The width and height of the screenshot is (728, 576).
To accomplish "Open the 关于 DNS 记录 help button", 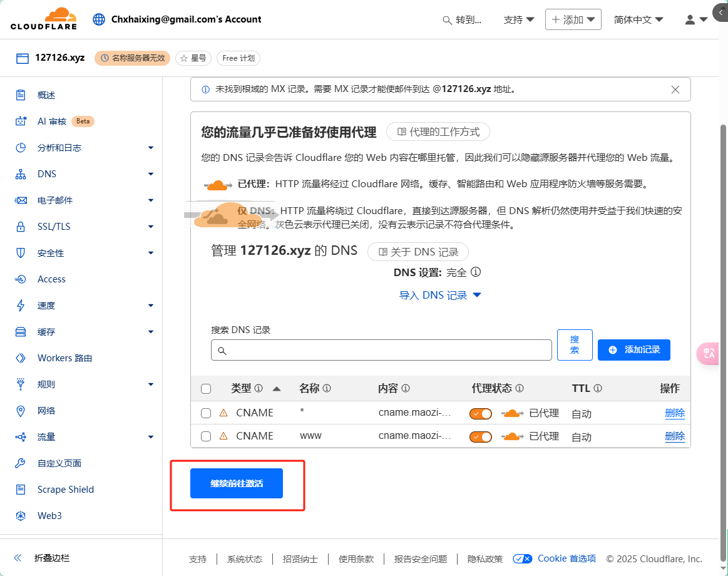I will click(x=418, y=252).
